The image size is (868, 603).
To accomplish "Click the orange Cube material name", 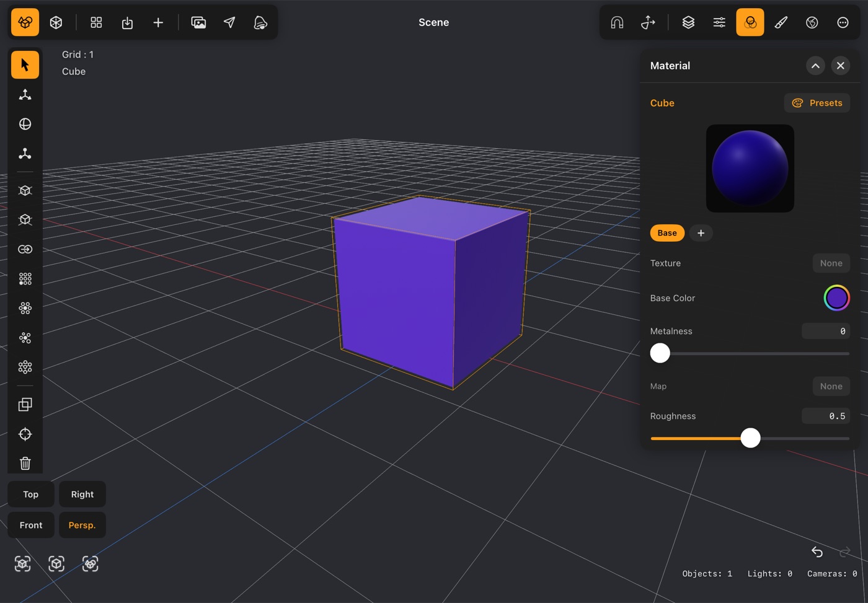I will point(662,103).
